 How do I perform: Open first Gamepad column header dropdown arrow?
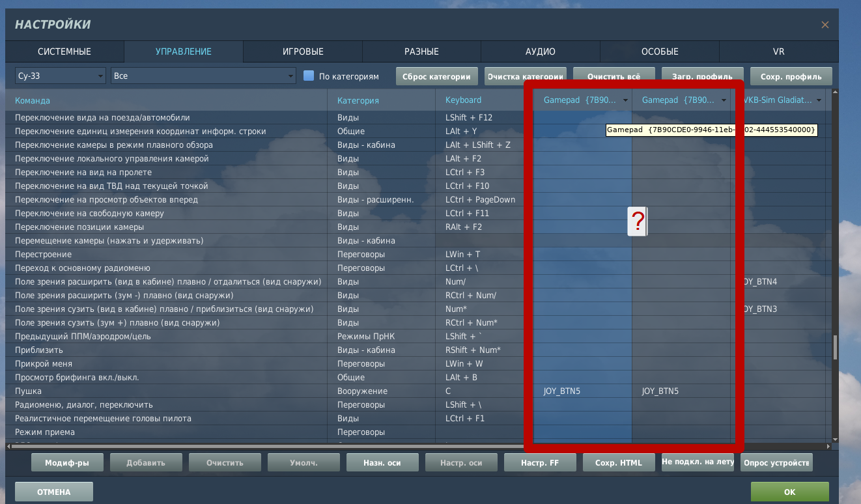tap(625, 100)
